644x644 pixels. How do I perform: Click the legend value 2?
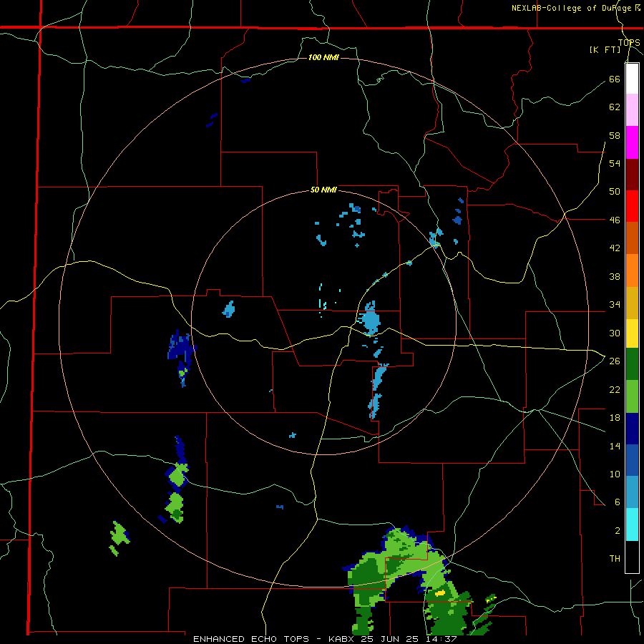[617, 530]
